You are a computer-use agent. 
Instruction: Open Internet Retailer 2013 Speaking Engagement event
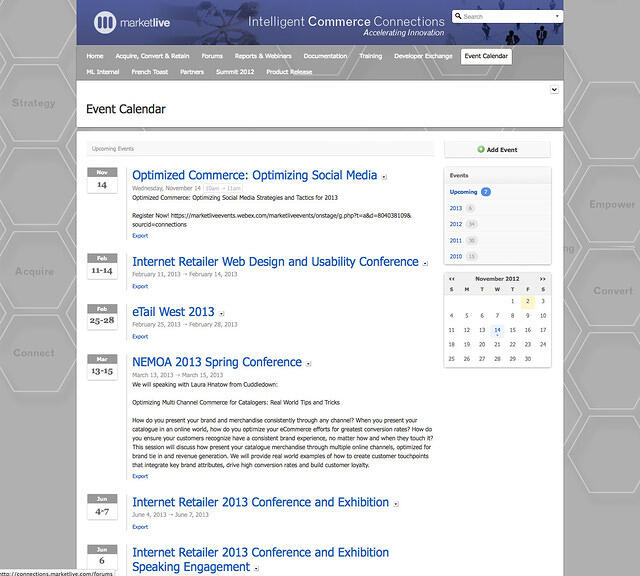click(260, 560)
